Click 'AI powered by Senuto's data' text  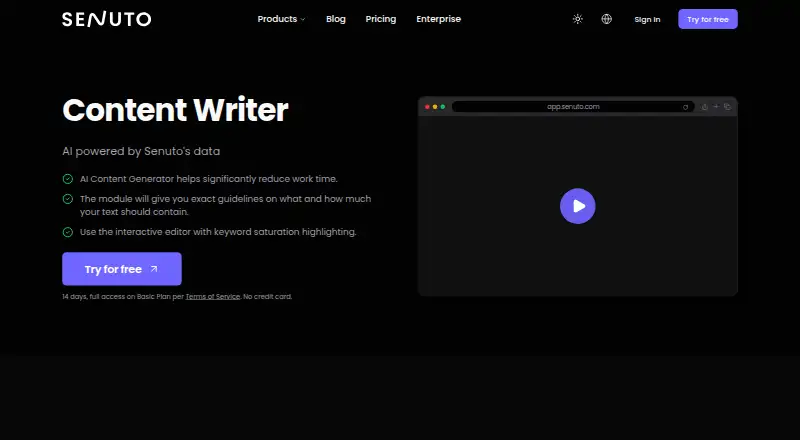click(141, 151)
